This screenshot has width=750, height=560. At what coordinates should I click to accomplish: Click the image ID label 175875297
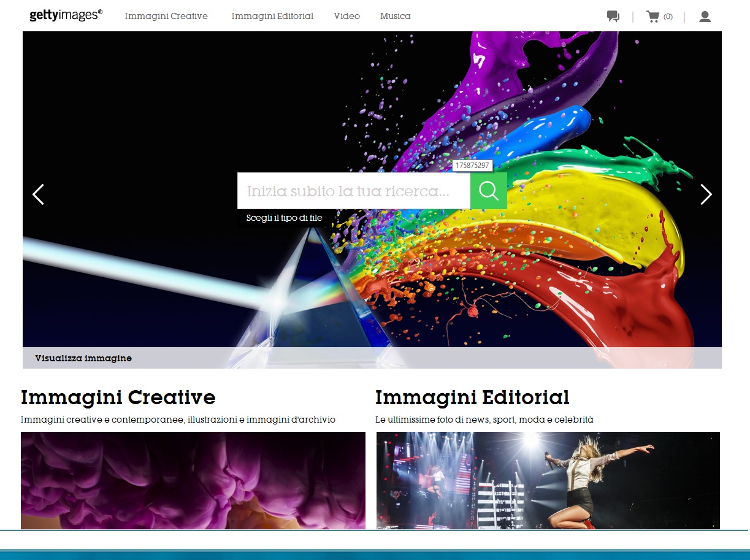point(473,166)
